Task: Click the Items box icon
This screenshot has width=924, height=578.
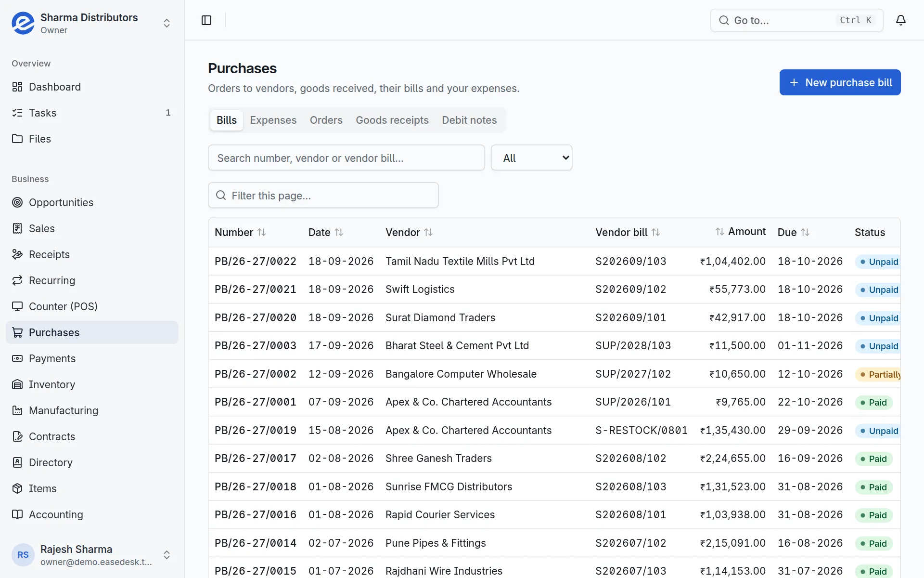Action: (x=17, y=488)
